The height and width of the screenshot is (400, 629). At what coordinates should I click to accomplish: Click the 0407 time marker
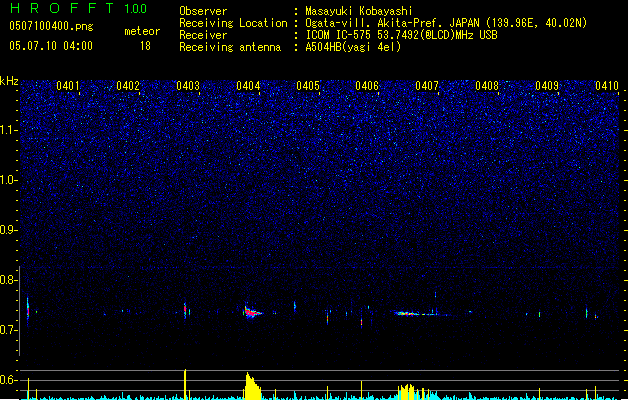pyautogui.click(x=427, y=86)
